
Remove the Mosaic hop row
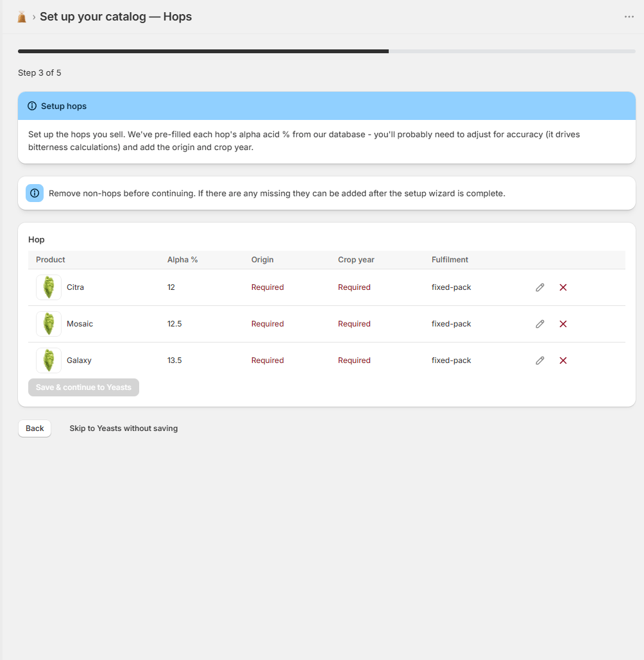pyautogui.click(x=563, y=324)
